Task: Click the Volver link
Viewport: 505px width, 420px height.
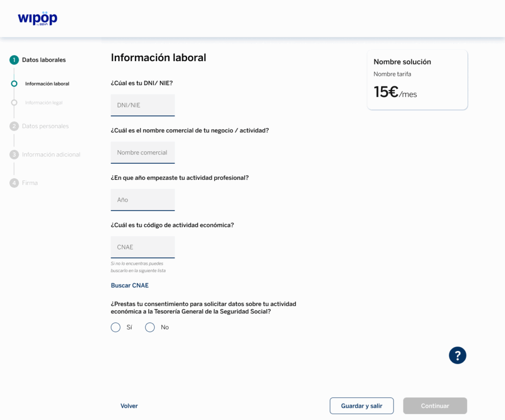Action: point(129,406)
